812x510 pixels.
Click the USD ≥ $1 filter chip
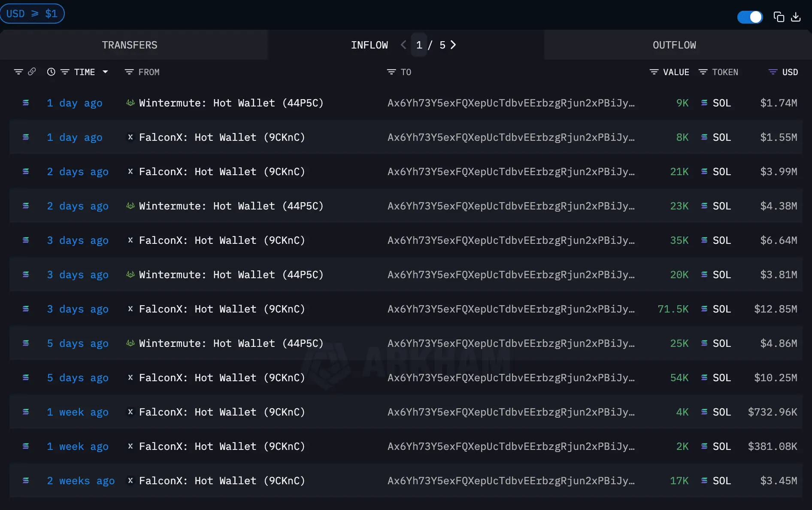[x=32, y=14]
